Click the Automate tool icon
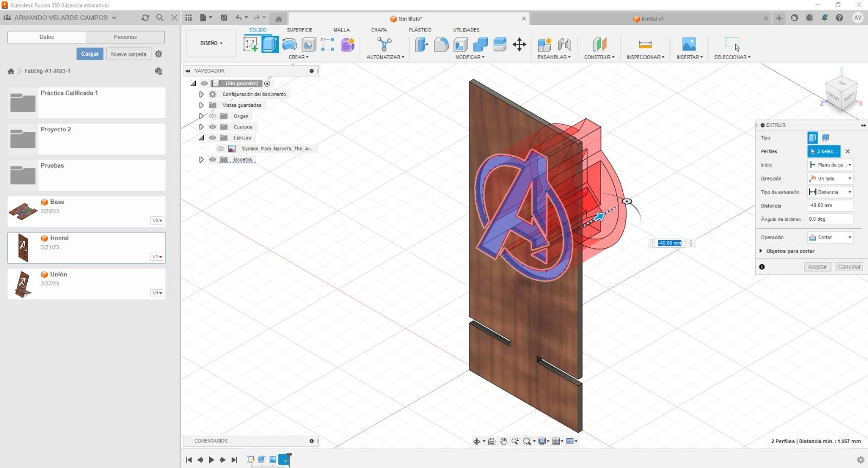This screenshot has width=868, height=468. coord(385,44)
